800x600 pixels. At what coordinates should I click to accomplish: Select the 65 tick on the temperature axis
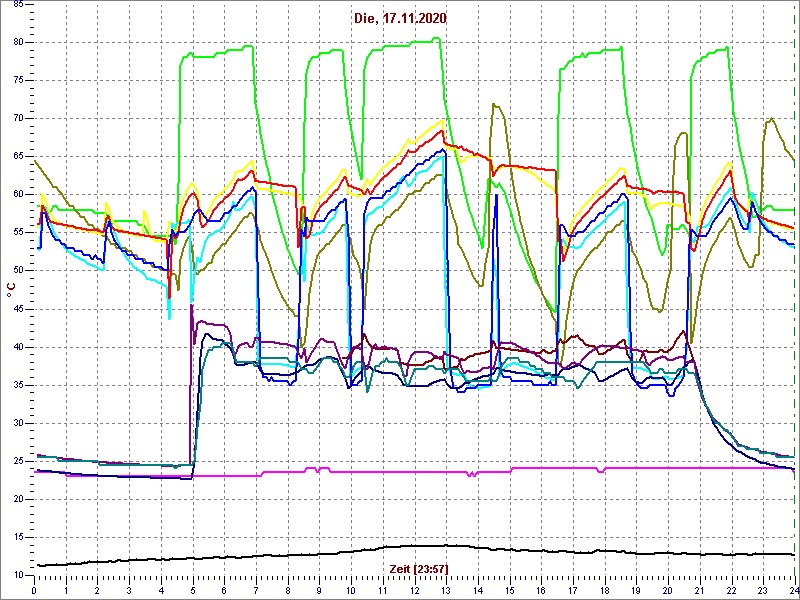(x=17, y=157)
